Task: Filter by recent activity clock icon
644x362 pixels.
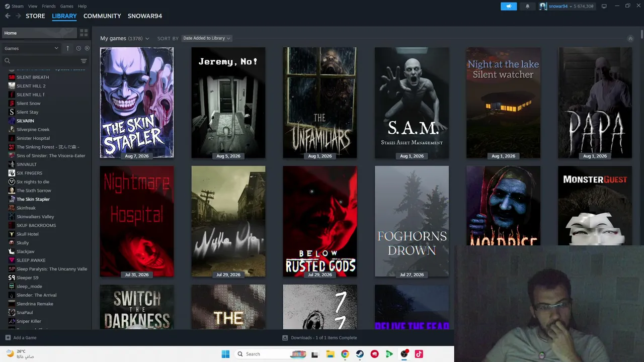Action: [78, 48]
